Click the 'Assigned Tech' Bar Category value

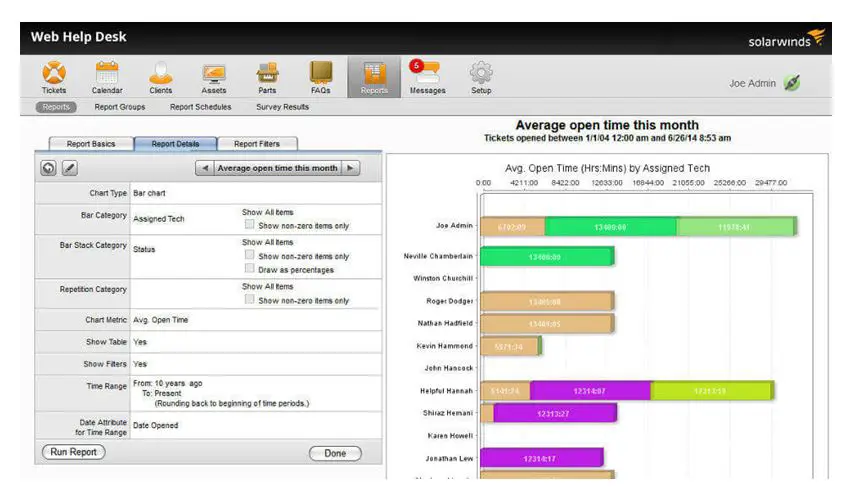(x=159, y=219)
